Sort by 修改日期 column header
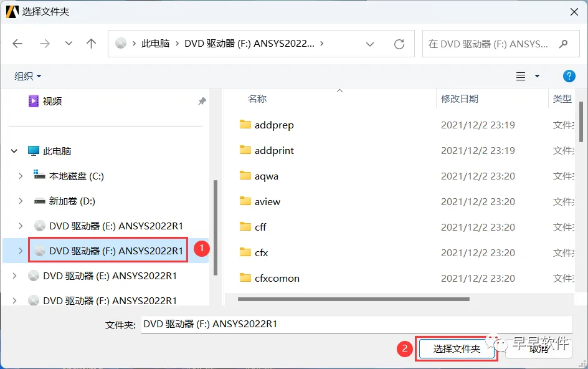Image resolution: width=588 pixels, height=369 pixels. click(x=460, y=98)
